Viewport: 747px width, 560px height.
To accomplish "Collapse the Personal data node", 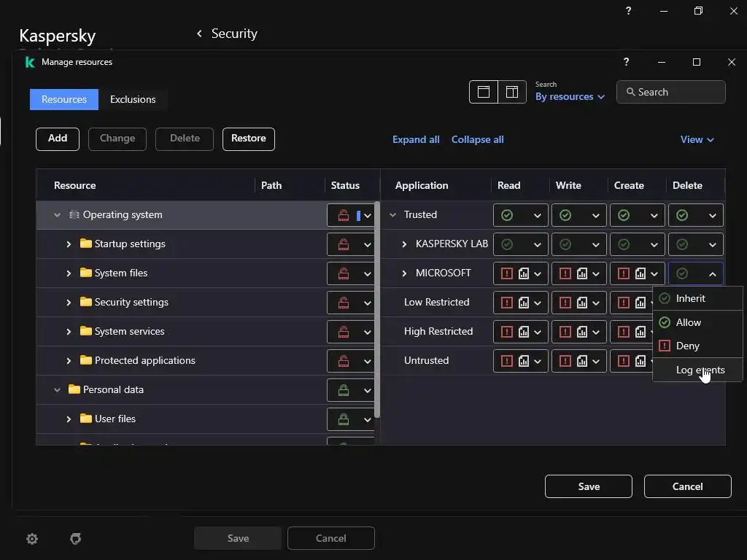I will tap(57, 389).
